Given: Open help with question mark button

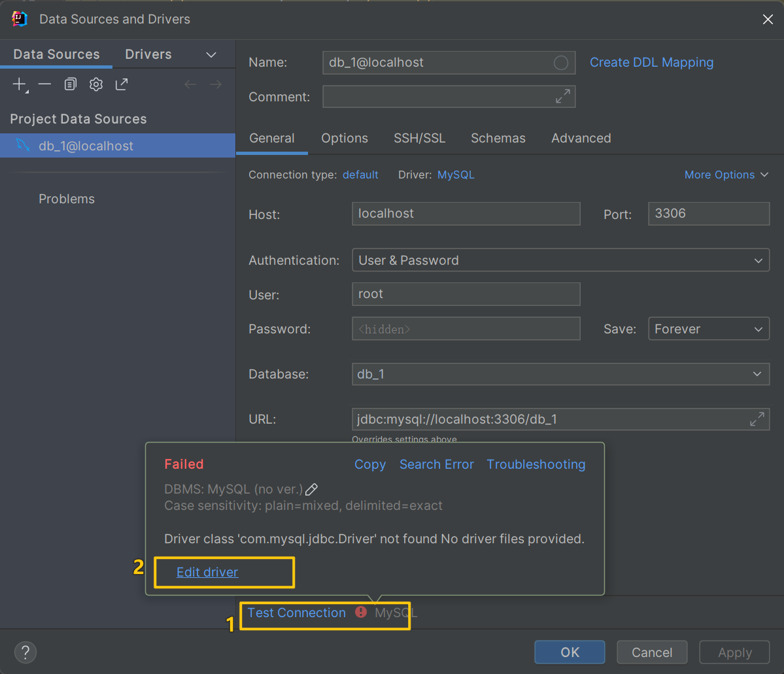Looking at the screenshot, I should pos(26,652).
